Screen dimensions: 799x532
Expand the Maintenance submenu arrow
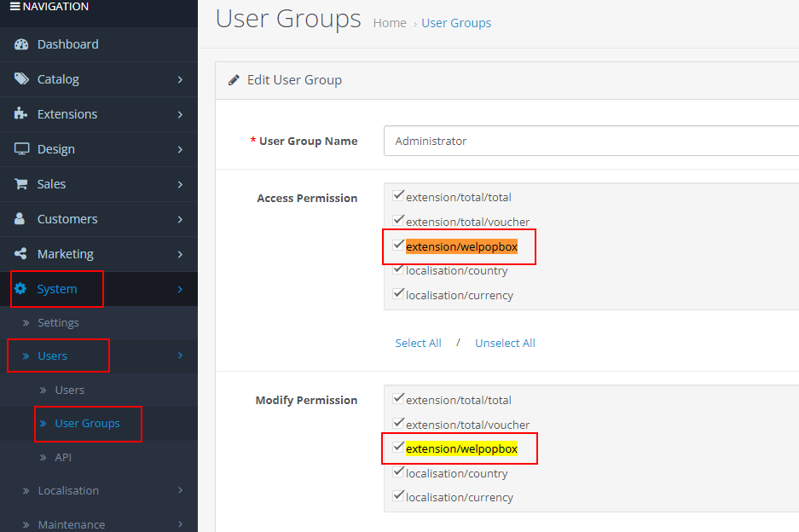tap(180, 523)
